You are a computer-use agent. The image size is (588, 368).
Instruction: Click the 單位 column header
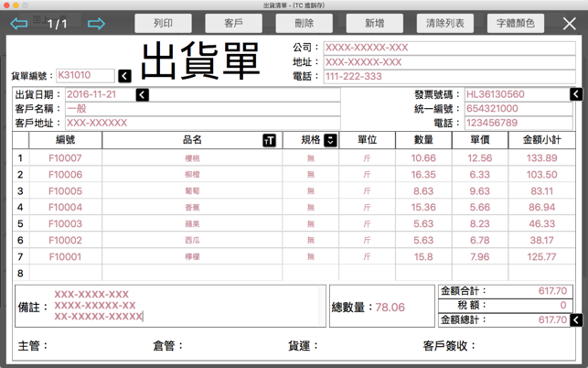point(367,140)
